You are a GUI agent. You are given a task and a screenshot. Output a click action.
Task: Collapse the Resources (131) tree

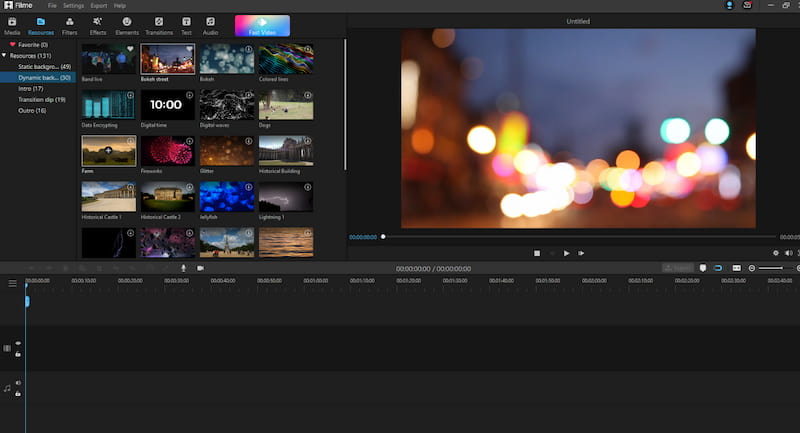click(4, 55)
